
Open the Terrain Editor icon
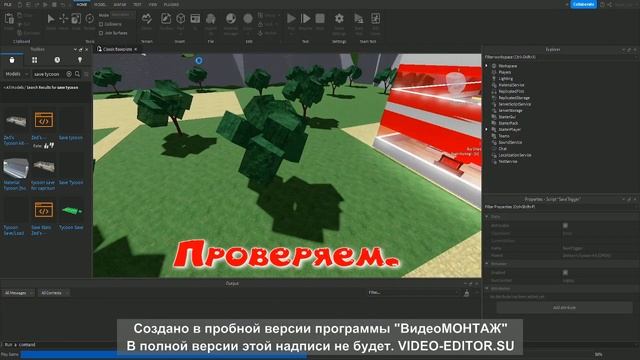147,19
